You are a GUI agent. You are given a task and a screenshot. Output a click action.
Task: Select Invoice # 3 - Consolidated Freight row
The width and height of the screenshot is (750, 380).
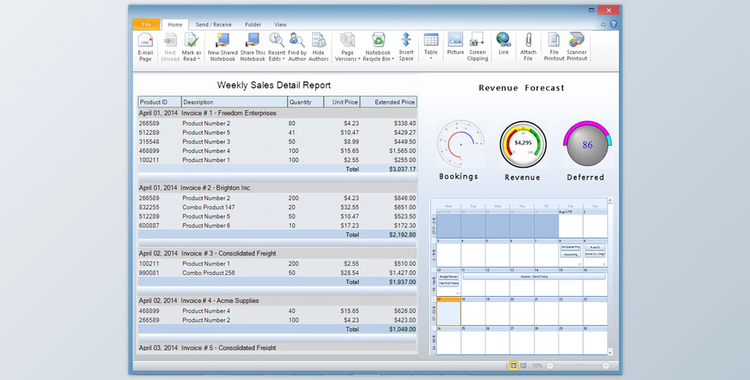pyautogui.click(x=277, y=253)
